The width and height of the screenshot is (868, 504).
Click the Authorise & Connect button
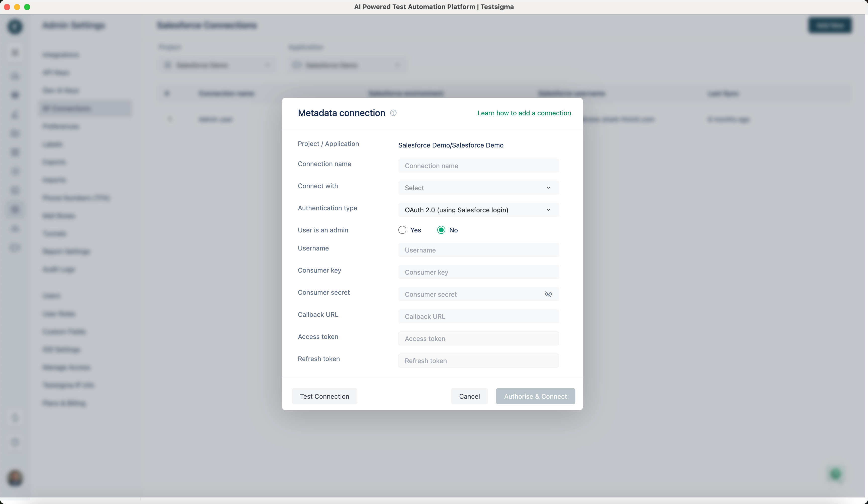tap(535, 396)
